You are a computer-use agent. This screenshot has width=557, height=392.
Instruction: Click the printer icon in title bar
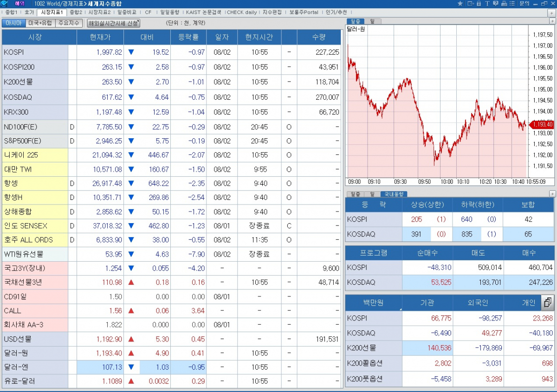click(x=503, y=4)
